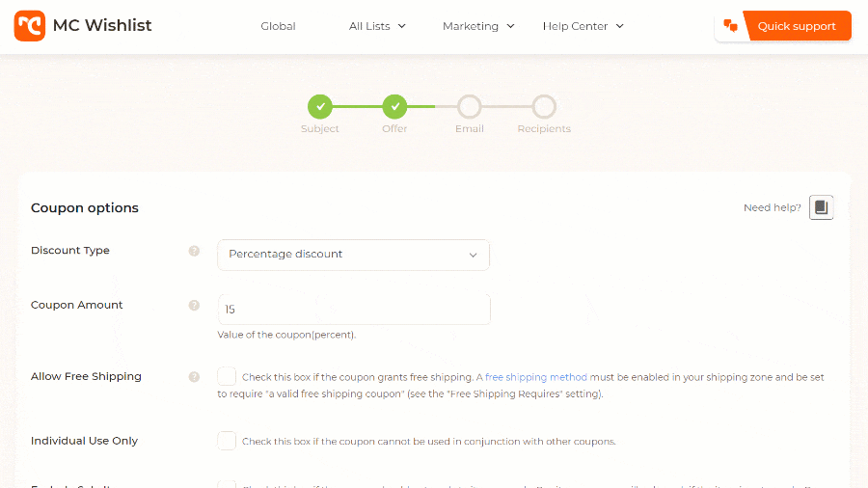Expand the All Lists menu

(x=377, y=26)
